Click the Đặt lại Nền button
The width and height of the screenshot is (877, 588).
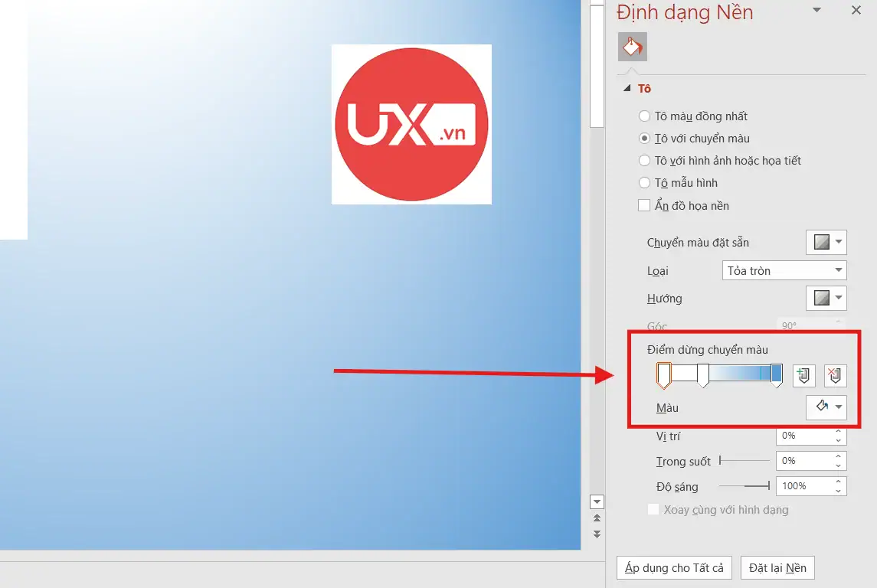pyautogui.click(x=777, y=568)
